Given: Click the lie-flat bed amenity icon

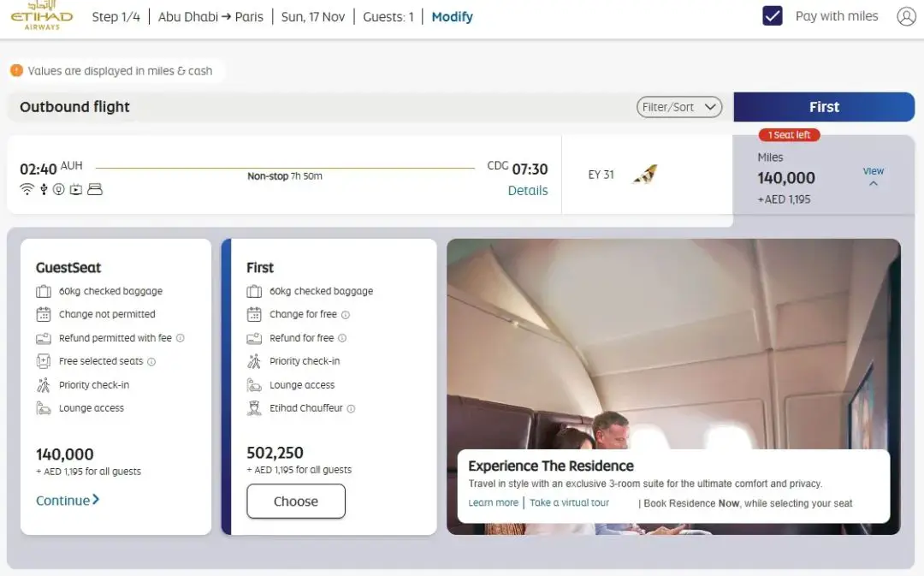Looking at the screenshot, I should coord(95,189).
